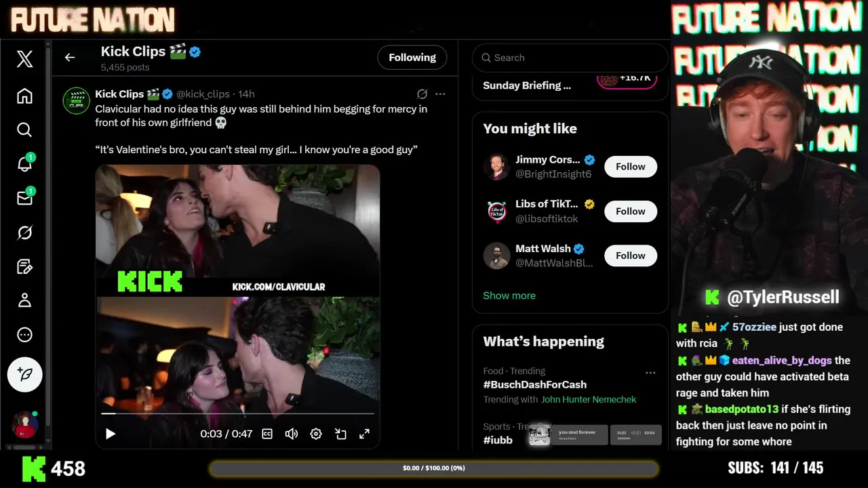Follow Matt Walsh

point(631,256)
